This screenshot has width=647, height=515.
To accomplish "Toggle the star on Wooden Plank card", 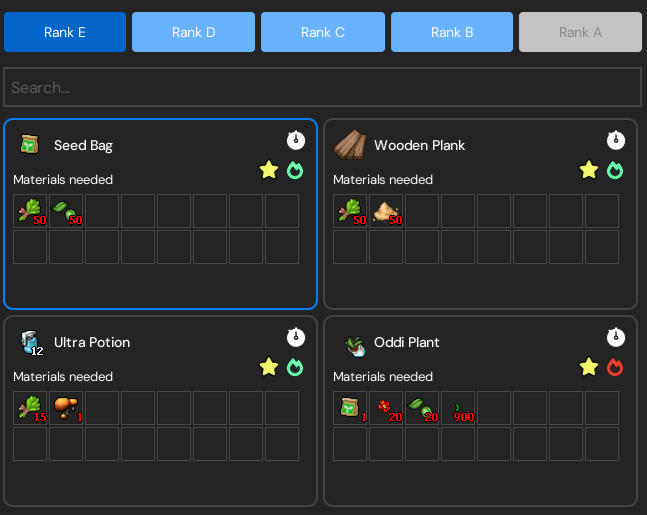I will [589, 170].
